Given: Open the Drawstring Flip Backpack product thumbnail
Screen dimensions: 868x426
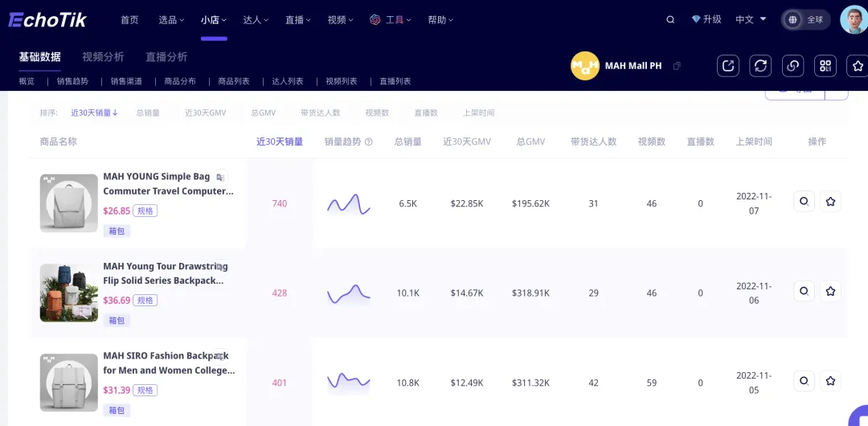Looking at the screenshot, I should [68, 293].
